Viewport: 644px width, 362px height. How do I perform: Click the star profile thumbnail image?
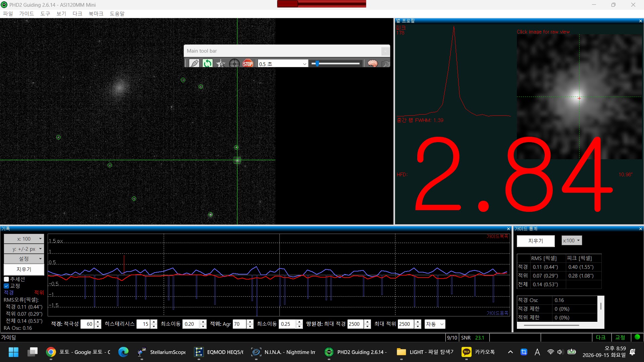click(x=579, y=97)
